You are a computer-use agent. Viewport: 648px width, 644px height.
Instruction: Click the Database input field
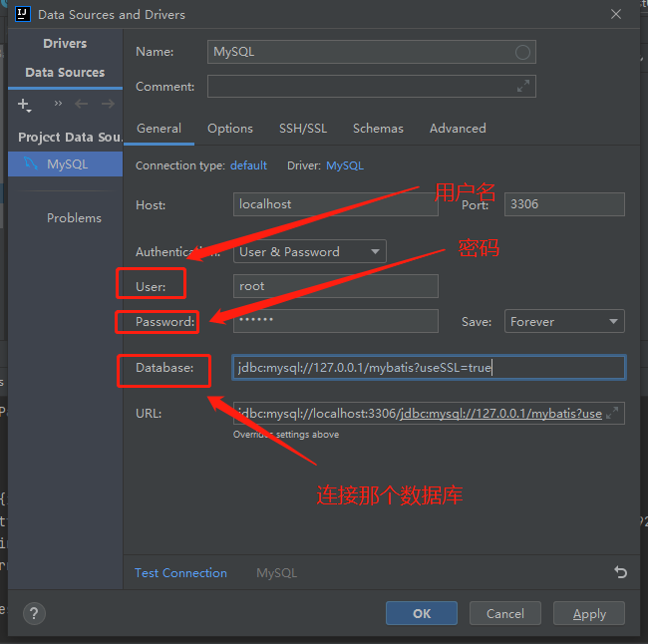click(429, 368)
